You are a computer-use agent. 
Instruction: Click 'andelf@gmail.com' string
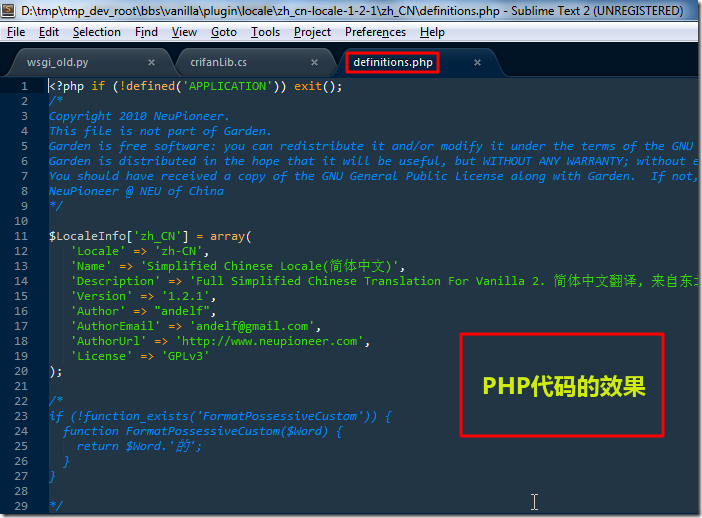tap(252, 326)
